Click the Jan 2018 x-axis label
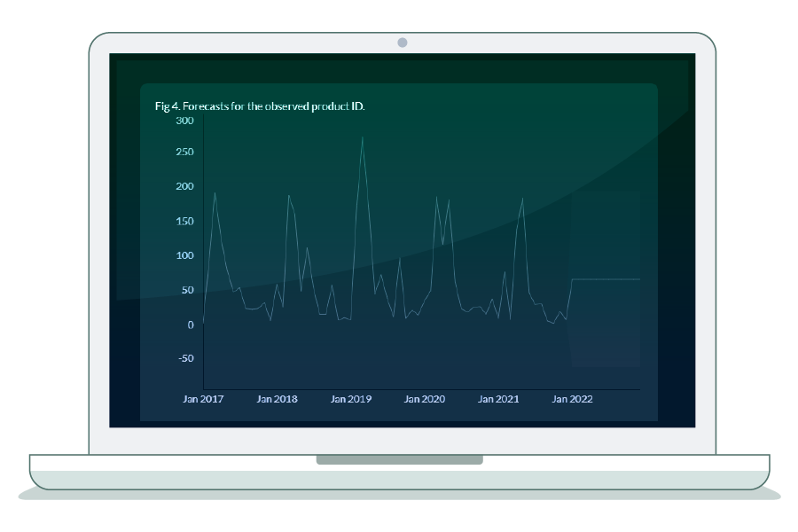Screen dimensions: 798x532 (x=277, y=399)
